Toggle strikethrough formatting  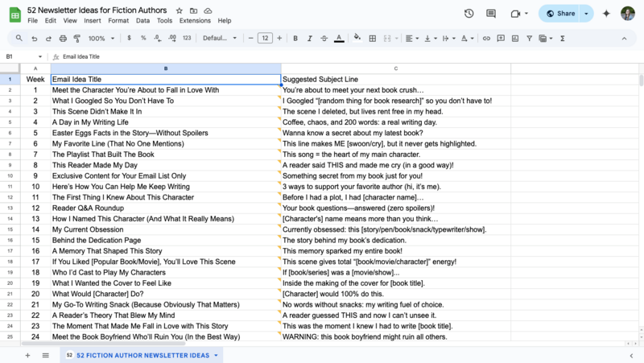coord(324,38)
